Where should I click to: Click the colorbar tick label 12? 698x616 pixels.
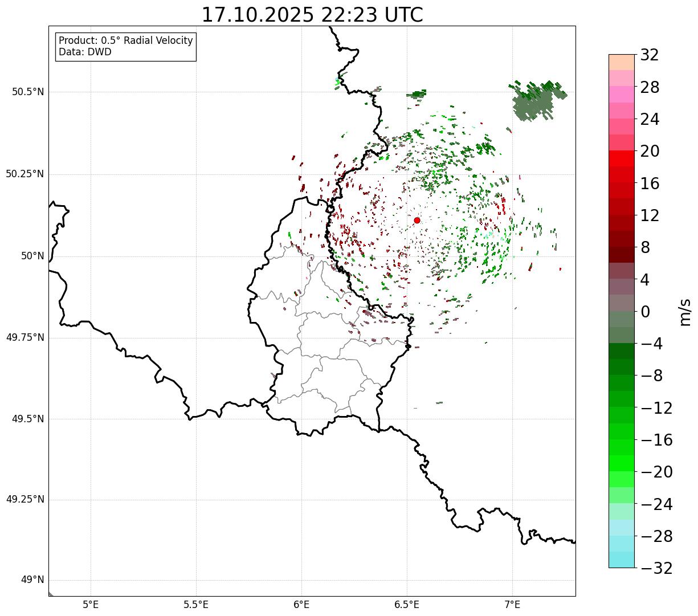(650, 215)
